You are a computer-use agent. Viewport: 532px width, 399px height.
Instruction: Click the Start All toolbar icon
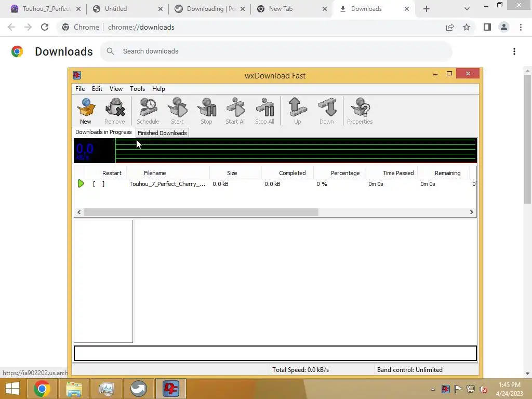(235, 111)
